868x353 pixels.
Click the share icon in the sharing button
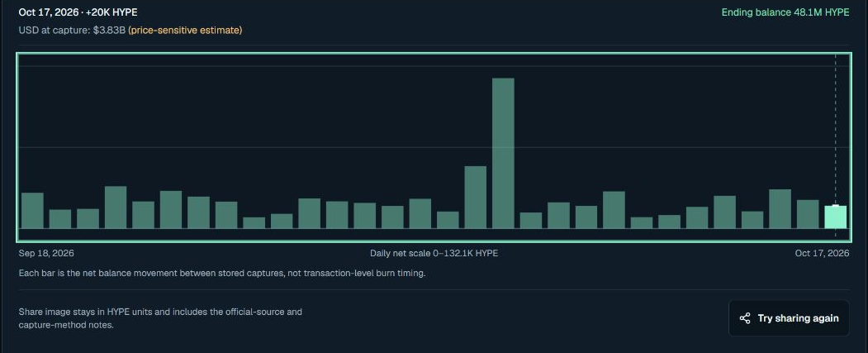point(745,318)
